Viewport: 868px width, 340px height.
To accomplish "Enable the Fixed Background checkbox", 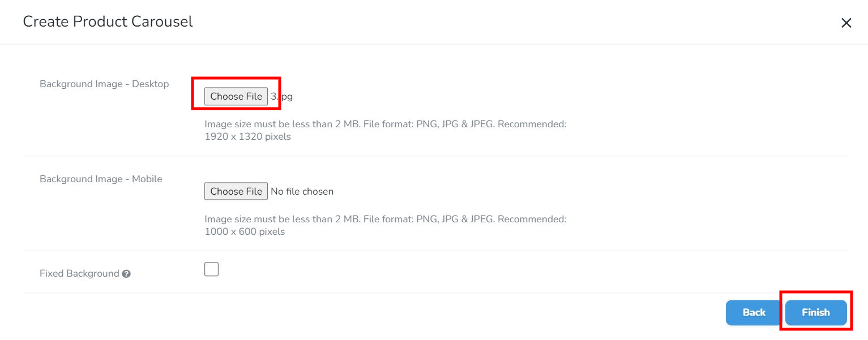I will [x=211, y=269].
